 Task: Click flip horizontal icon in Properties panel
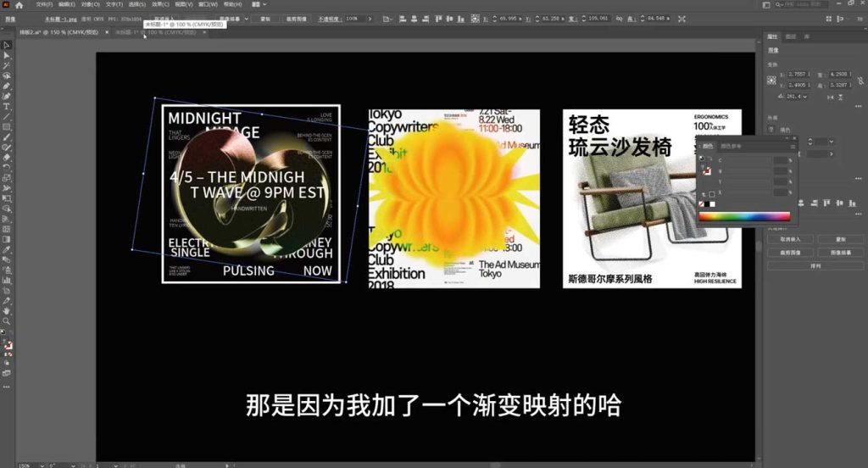point(831,97)
